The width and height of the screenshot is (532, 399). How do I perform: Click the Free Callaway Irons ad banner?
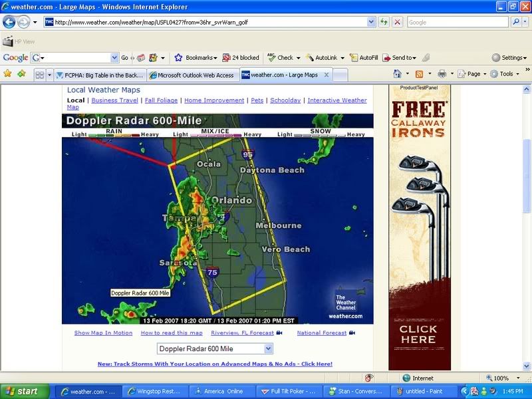420,227
